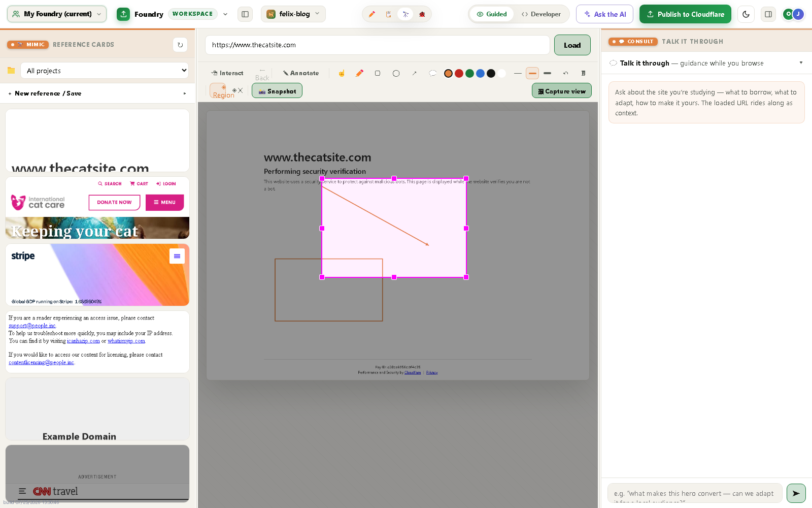Expand the New reference / Save section
The height and width of the screenshot is (508, 812).
click(97, 93)
